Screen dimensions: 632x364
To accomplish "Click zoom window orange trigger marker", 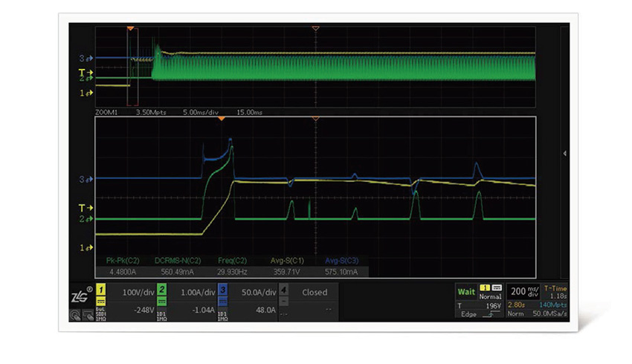I will (x=222, y=119).
